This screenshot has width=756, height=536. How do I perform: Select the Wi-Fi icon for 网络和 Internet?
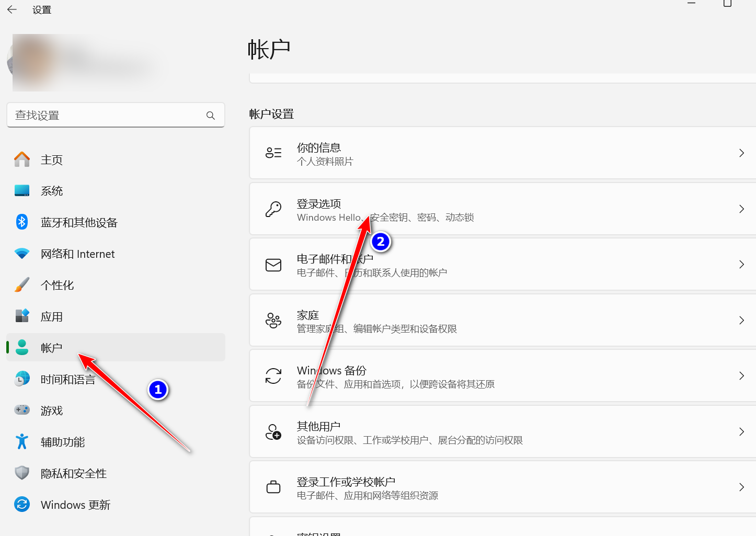pos(21,253)
